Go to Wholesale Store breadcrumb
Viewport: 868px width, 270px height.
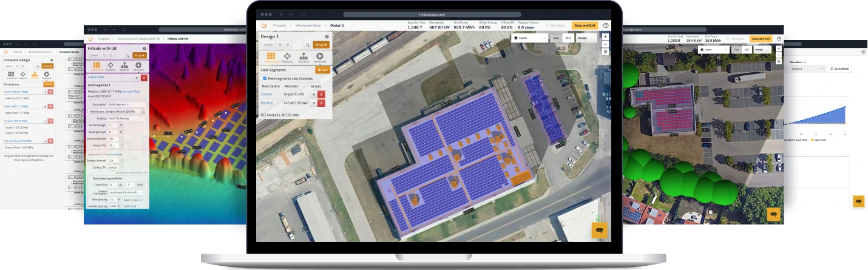coord(308,25)
